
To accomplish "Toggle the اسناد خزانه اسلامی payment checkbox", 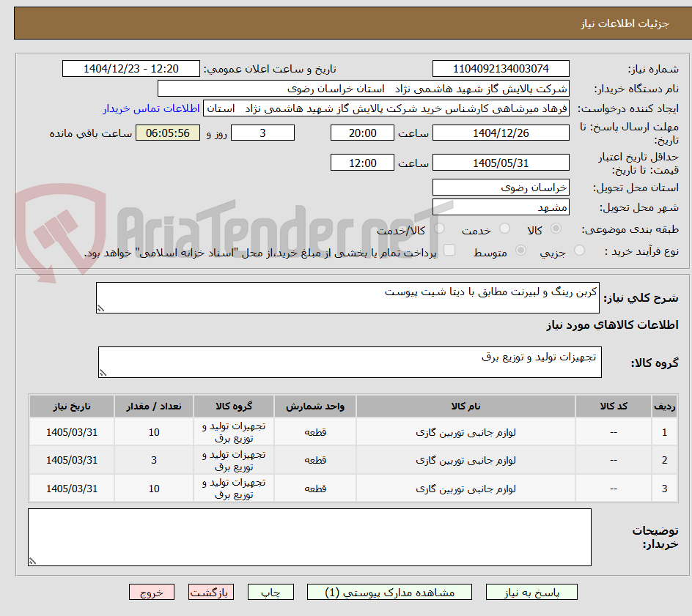I will tap(449, 250).
